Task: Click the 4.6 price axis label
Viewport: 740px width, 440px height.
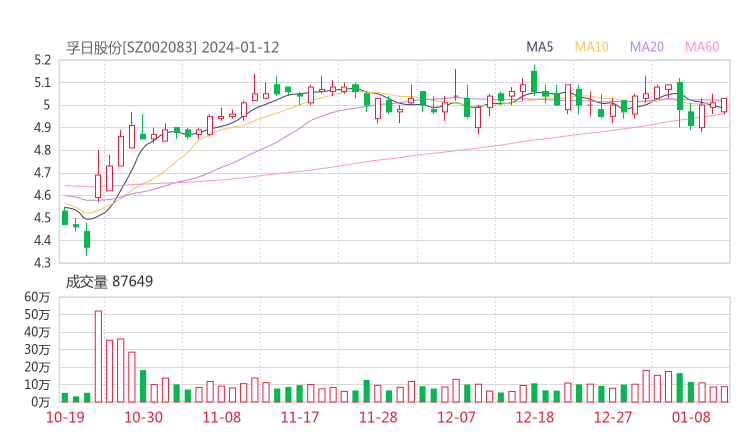Action: click(42, 195)
